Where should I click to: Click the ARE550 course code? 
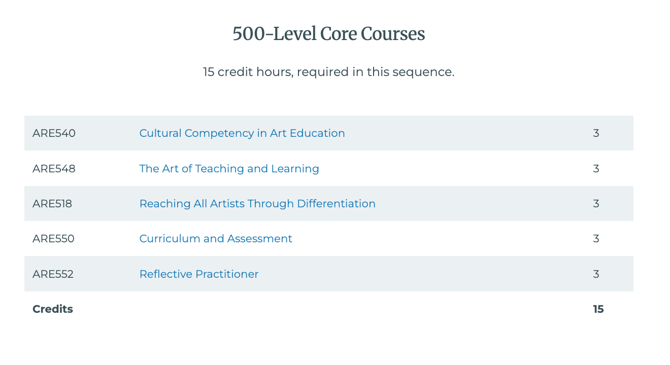(53, 238)
